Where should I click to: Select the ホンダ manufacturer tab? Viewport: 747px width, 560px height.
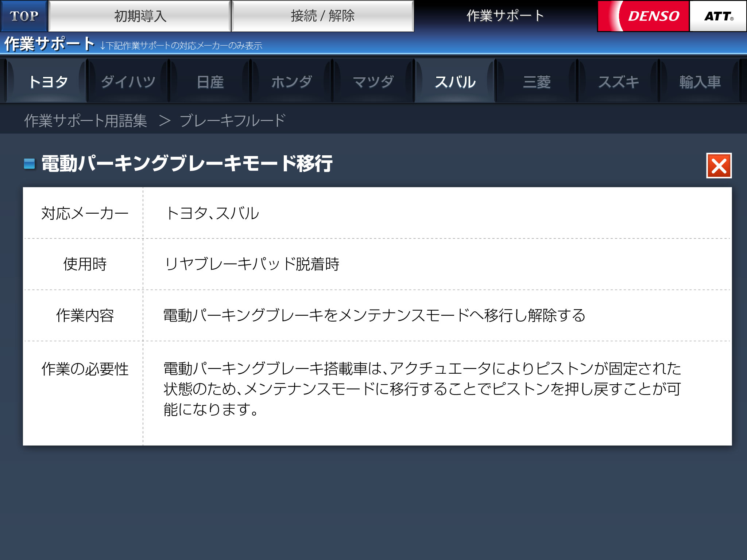tap(291, 82)
